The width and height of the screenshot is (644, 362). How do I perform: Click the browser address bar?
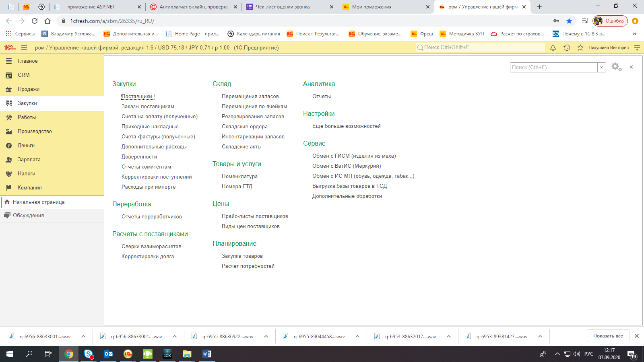(x=306, y=21)
